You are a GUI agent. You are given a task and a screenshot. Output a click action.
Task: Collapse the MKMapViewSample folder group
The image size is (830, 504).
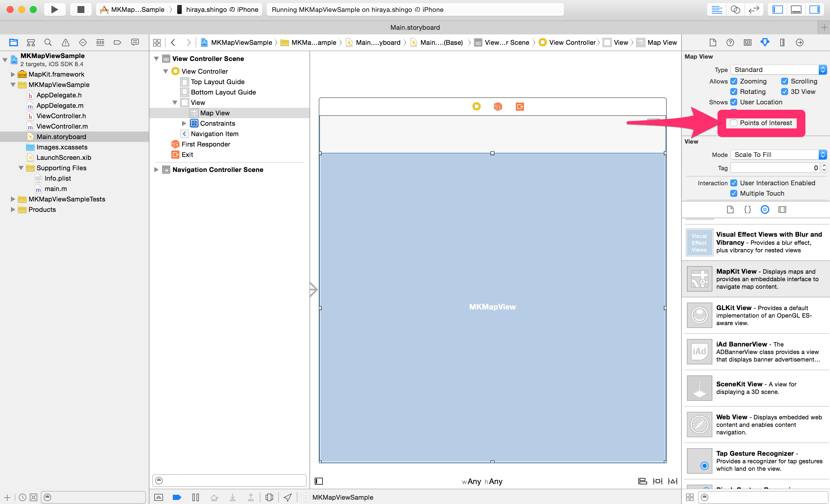13,85
